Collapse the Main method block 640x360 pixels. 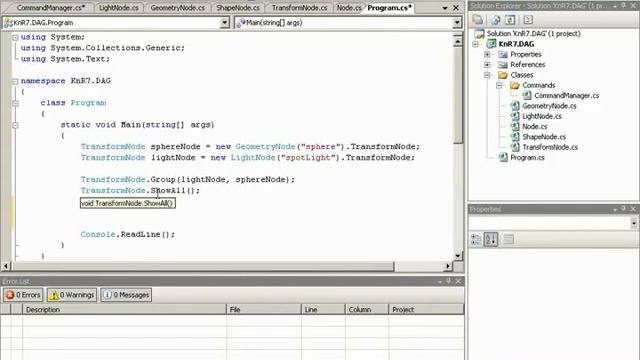pos(15,125)
